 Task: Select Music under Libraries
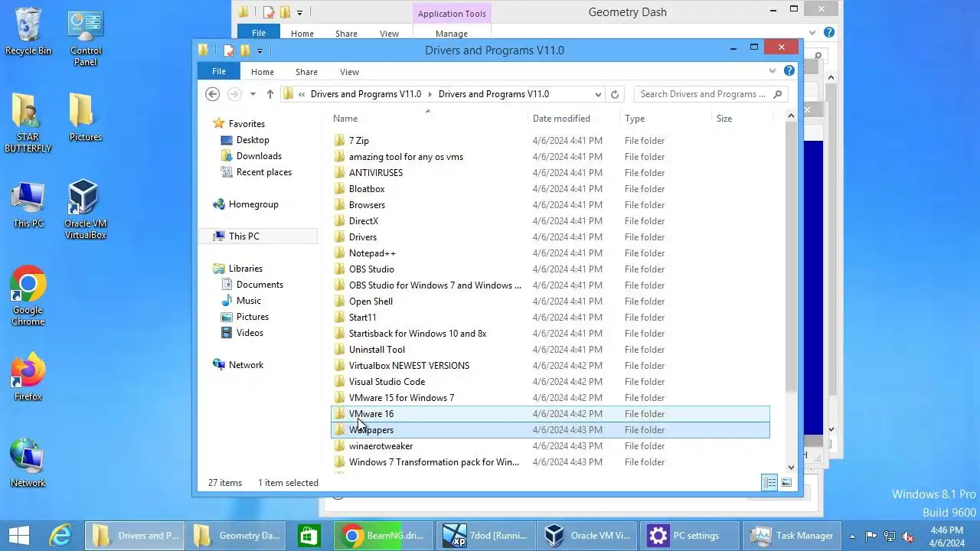tap(248, 301)
